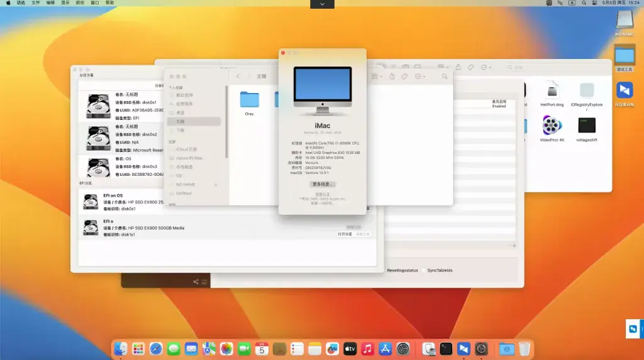Open Reminders in the Dock
Viewport: 644px width, 360px height.
coord(297,349)
